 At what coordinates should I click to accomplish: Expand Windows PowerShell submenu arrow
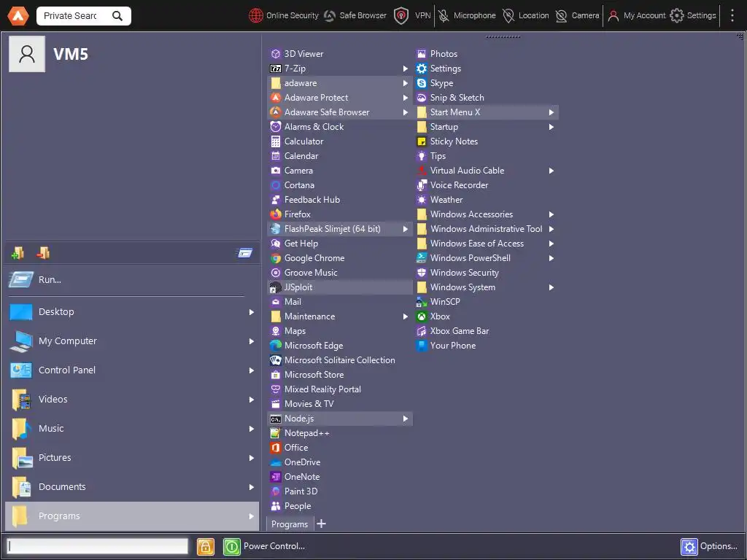(551, 258)
